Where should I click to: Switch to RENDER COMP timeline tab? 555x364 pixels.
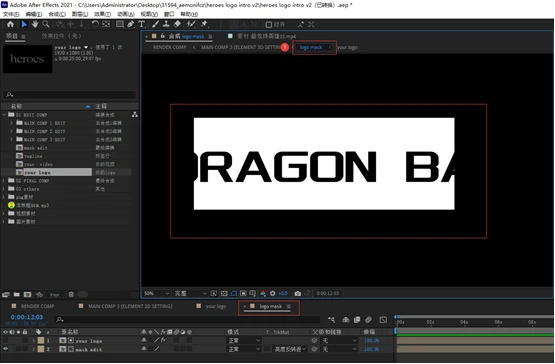click(38, 306)
